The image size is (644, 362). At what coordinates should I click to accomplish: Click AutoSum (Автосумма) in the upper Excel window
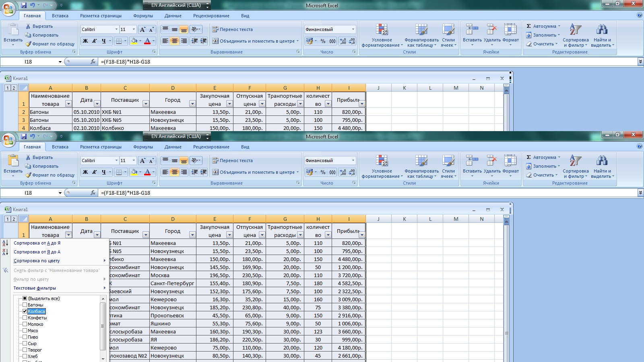(543, 26)
